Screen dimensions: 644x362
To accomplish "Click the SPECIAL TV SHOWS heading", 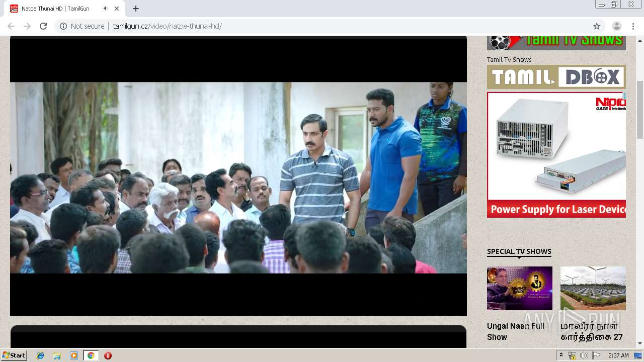I will pos(519,251).
